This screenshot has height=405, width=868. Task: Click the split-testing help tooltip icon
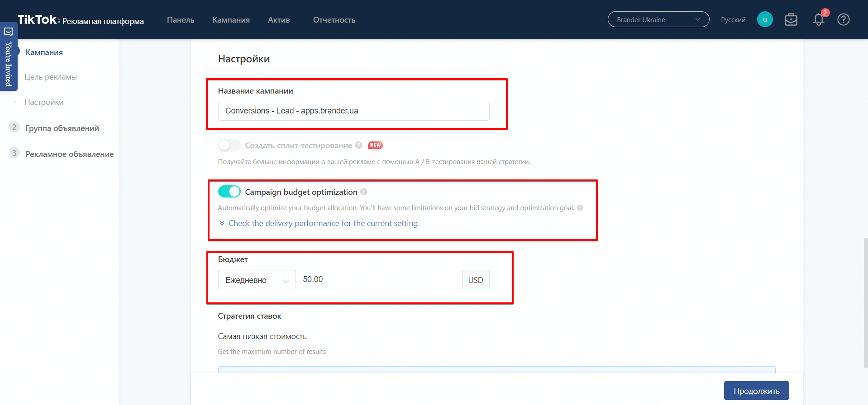click(x=358, y=146)
